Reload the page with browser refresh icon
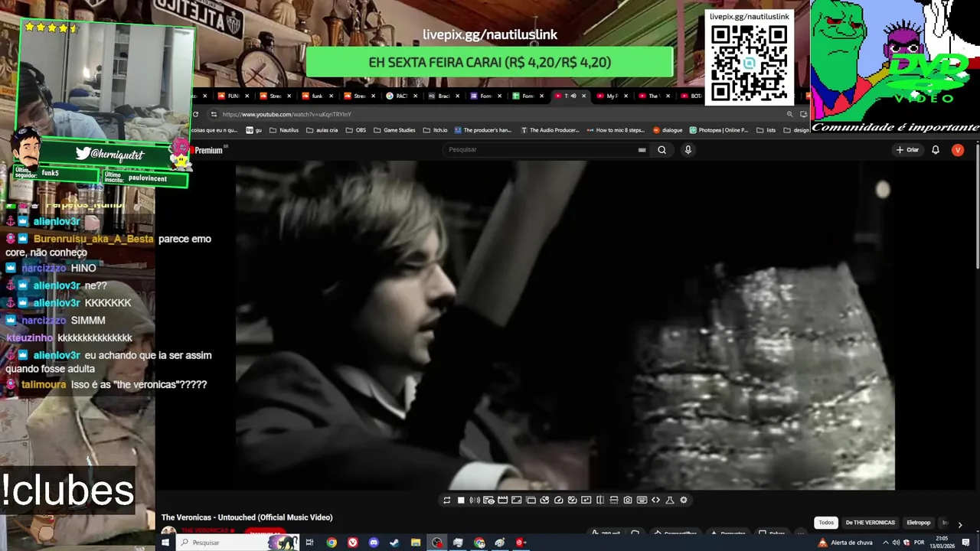Viewport: 980px width, 551px height. (x=196, y=114)
